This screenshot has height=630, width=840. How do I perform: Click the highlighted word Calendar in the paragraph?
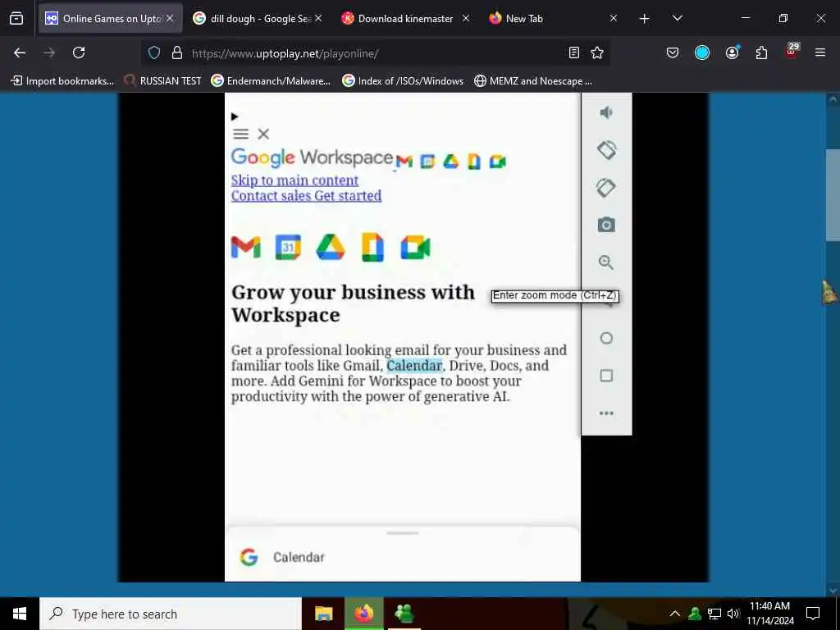click(414, 366)
